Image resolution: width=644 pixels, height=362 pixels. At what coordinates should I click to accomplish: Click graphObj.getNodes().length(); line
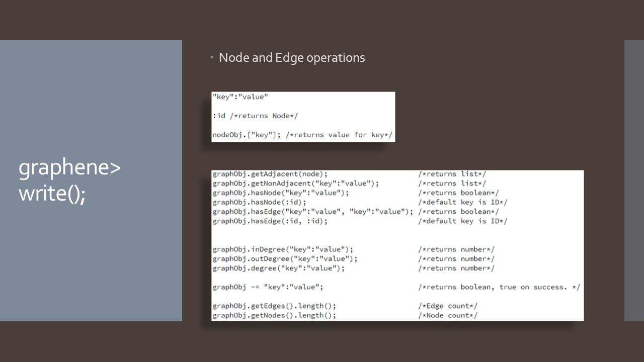(x=274, y=316)
